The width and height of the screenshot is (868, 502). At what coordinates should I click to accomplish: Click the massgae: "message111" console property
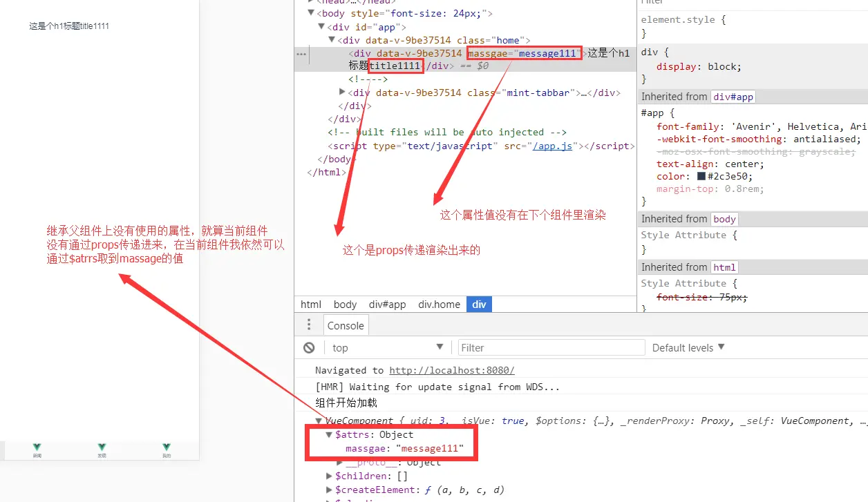coord(404,449)
